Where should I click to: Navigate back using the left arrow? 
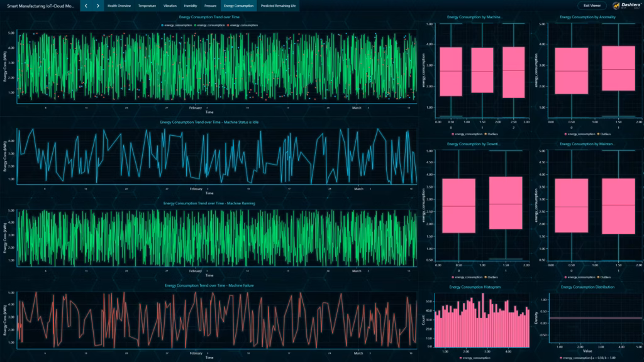pyautogui.click(x=86, y=5)
